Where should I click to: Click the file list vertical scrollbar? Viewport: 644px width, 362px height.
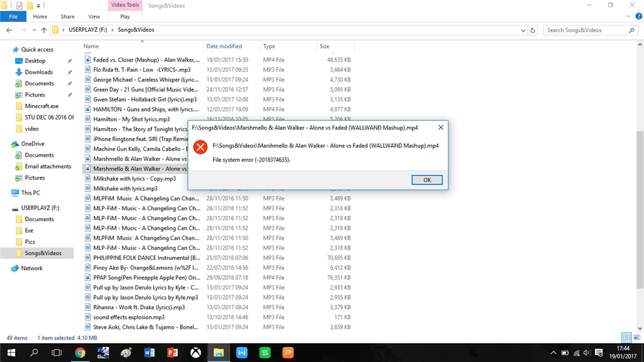640,208
